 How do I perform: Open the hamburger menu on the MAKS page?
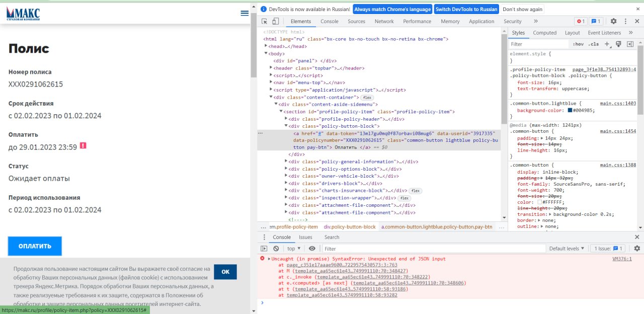click(x=245, y=13)
